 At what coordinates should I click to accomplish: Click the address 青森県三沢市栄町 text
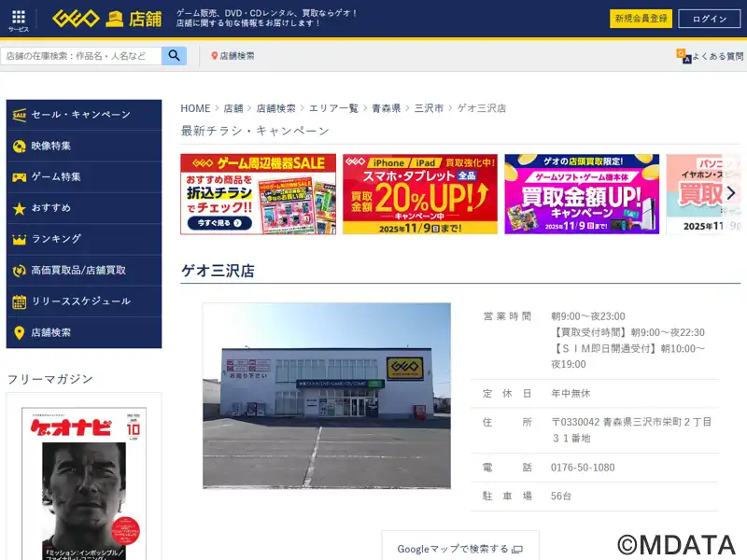tap(631, 430)
